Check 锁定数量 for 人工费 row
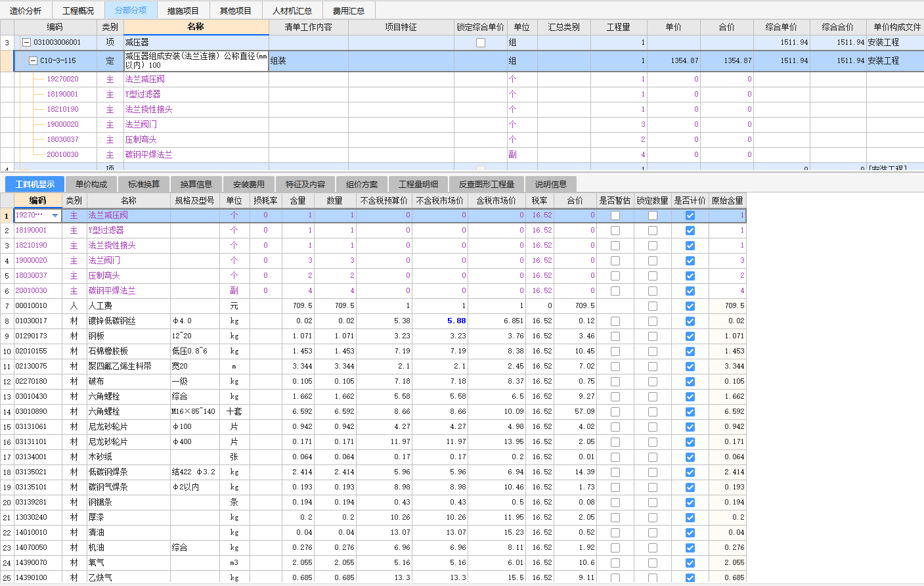The height and width of the screenshot is (586, 924). (653, 306)
